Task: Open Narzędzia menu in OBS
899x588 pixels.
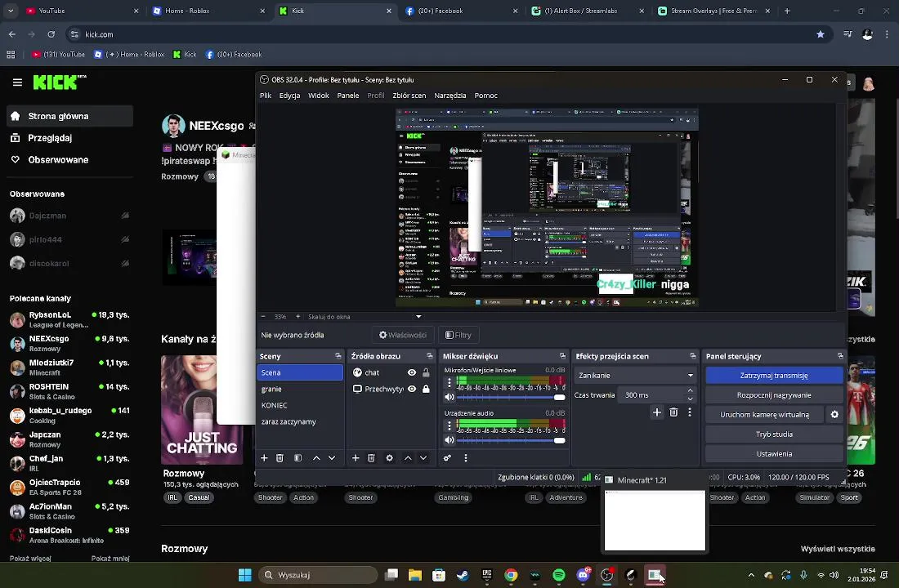Action: coord(450,96)
